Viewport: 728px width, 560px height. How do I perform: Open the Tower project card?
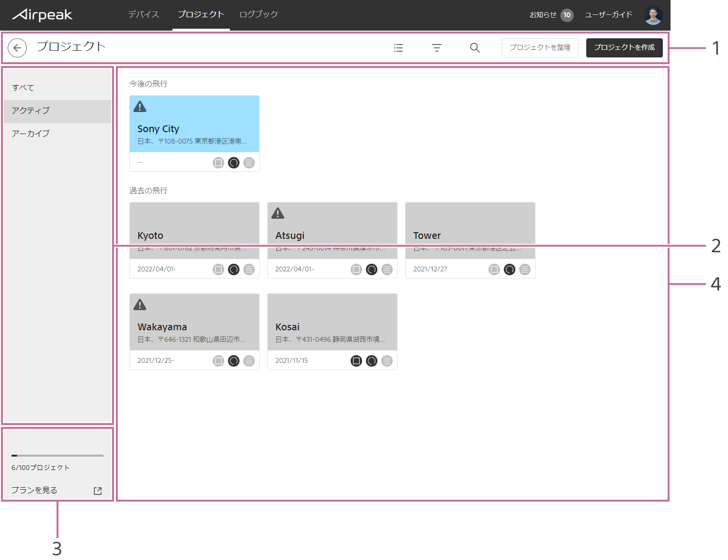point(470,240)
